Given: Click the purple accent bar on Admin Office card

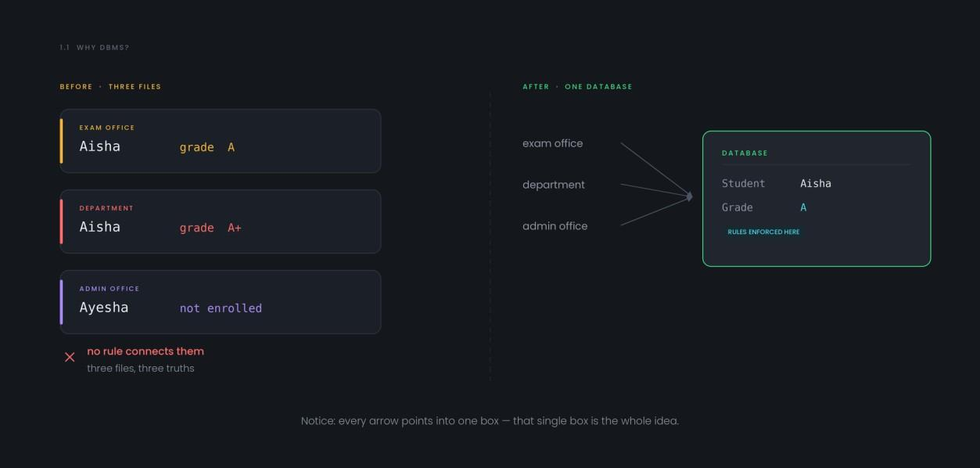Looking at the screenshot, I should [x=61, y=302].
